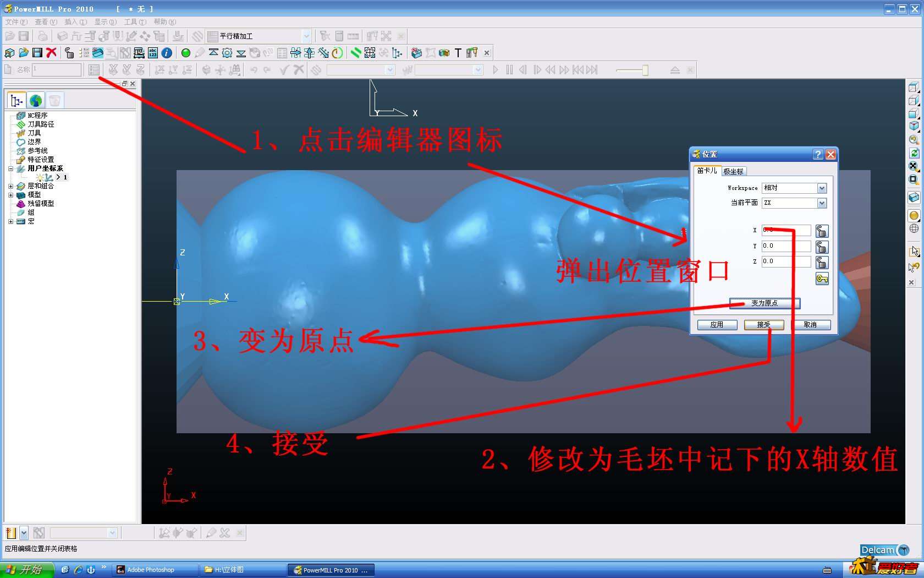Click the blue block shading icon on right
This screenshot has width=924, height=578.
914,197
